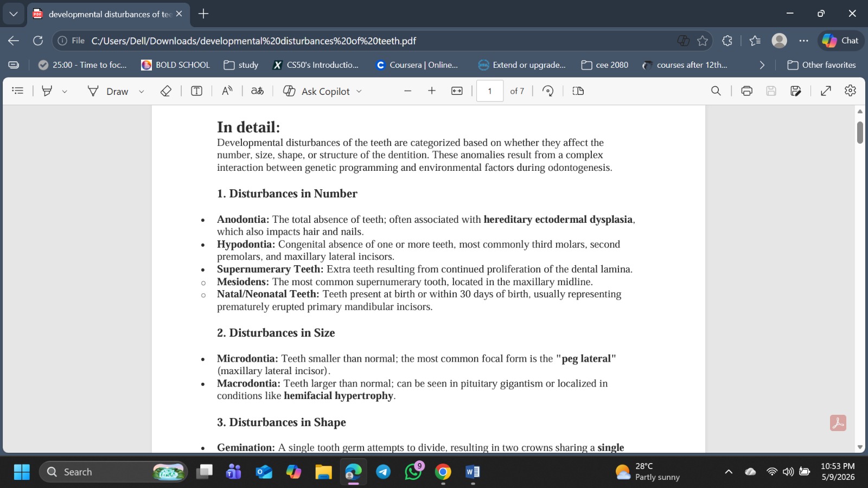Open courses after 12th bookmark
Screen dimensions: 868x488
coord(685,65)
